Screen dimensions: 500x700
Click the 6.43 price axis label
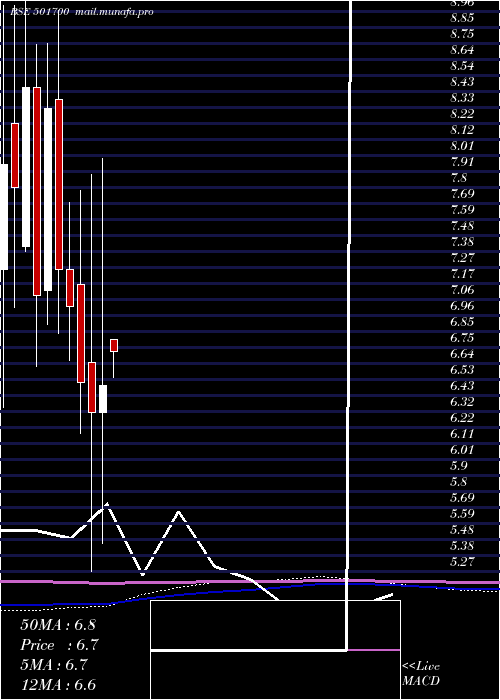click(462, 385)
